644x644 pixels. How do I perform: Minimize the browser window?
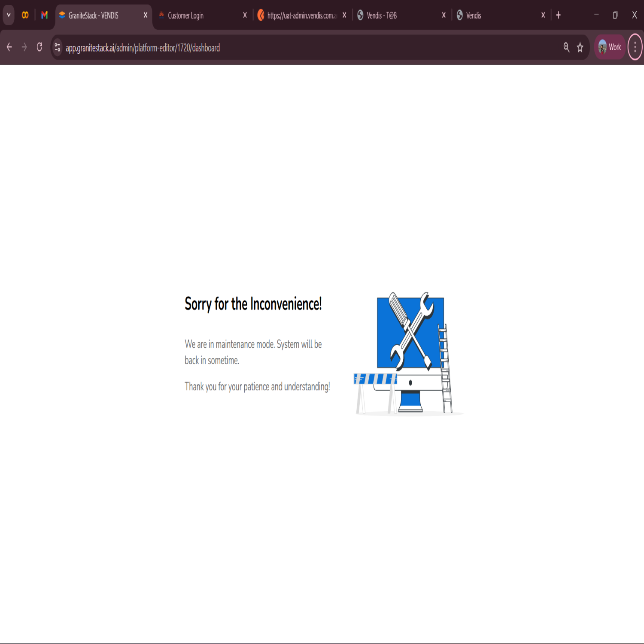click(x=596, y=15)
